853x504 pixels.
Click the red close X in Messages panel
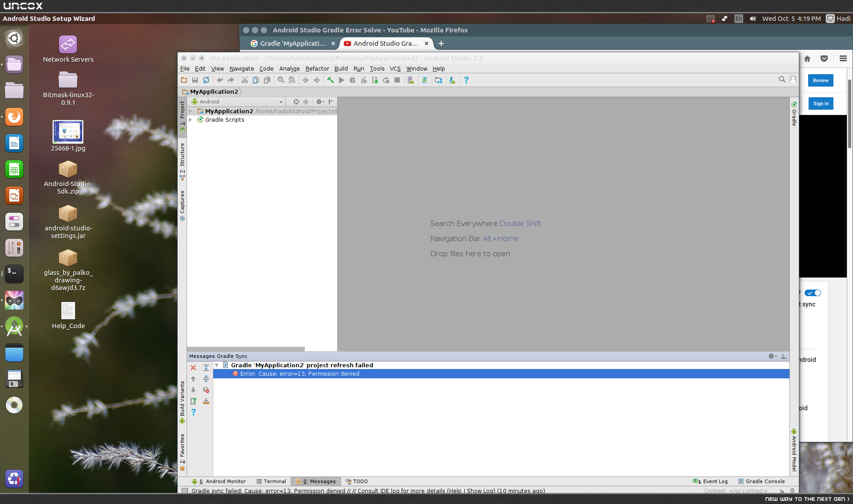tap(193, 368)
